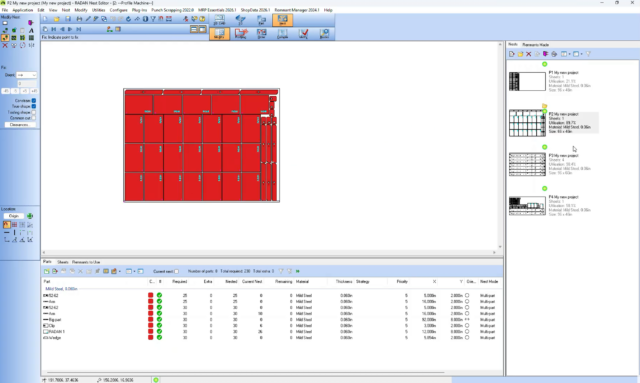Screen dimensions: 640x383
Task: Click the angle input field below Orient
Action: click(x=27, y=84)
